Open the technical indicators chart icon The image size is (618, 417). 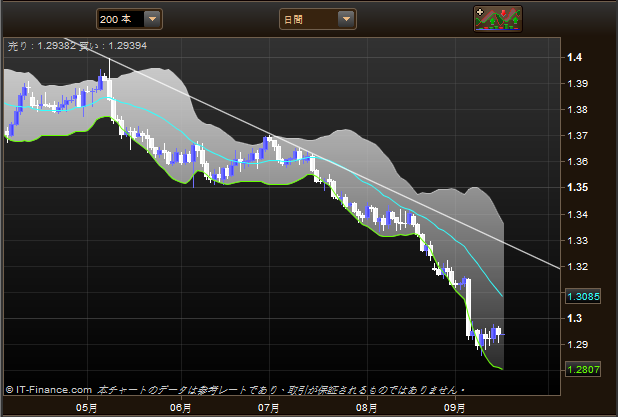498,19
